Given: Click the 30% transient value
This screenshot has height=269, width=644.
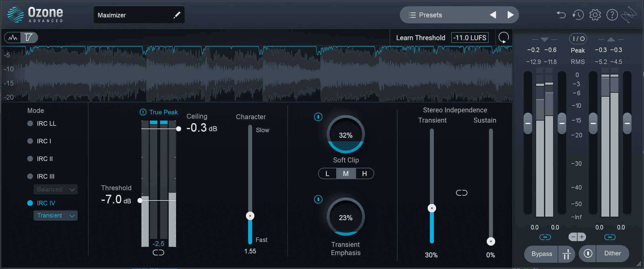Looking at the screenshot, I should (x=431, y=255).
